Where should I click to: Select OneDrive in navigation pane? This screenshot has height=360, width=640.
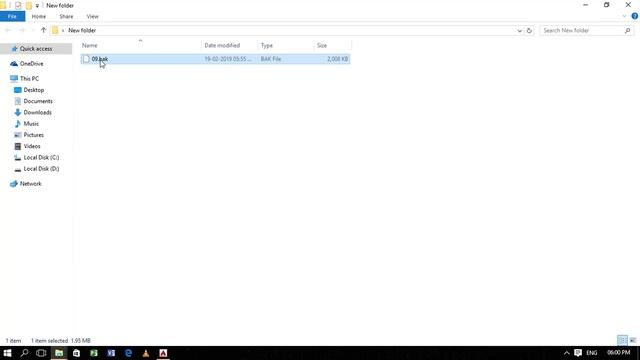(x=31, y=64)
